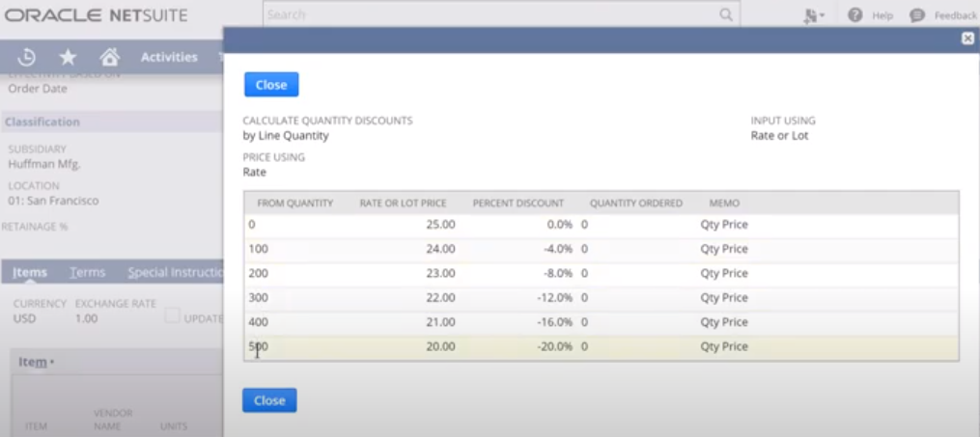Open the Recent Records clock icon
The height and width of the screenshot is (437, 980).
(26, 58)
